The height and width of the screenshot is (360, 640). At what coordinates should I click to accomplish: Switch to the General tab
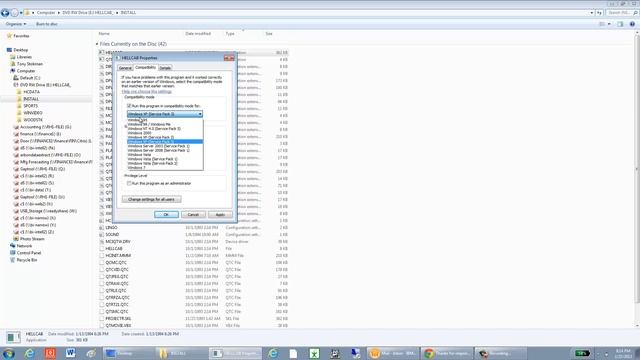[125, 68]
